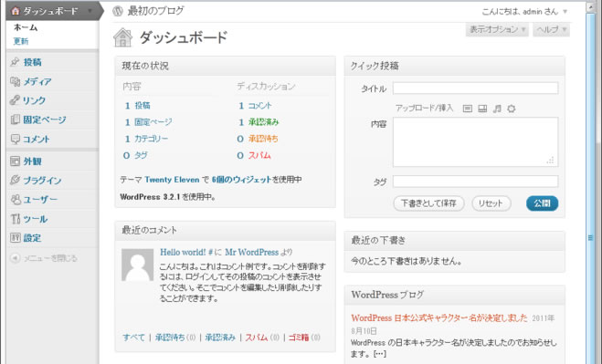Screen dimensions: 602x364
Task: Click the Plugins (プラグイン) plug icon
Action: (x=15, y=180)
